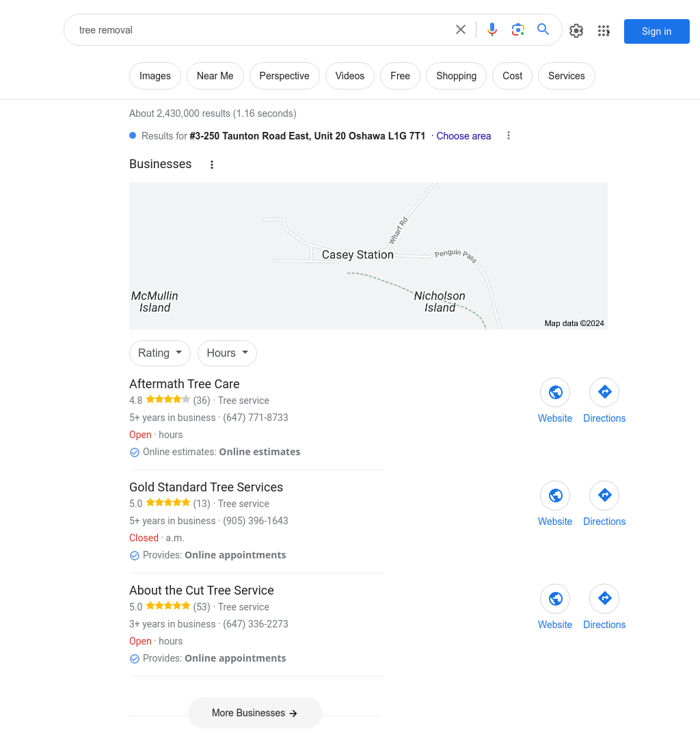Get directions to Gold Standard Tree Services
Viewport: 700px width, 745px height.
tap(604, 496)
